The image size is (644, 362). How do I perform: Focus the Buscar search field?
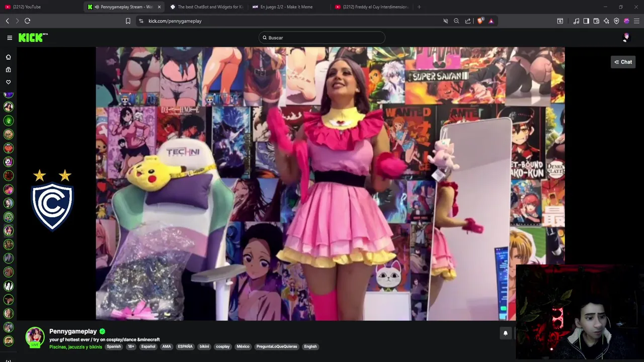(x=322, y=38)
